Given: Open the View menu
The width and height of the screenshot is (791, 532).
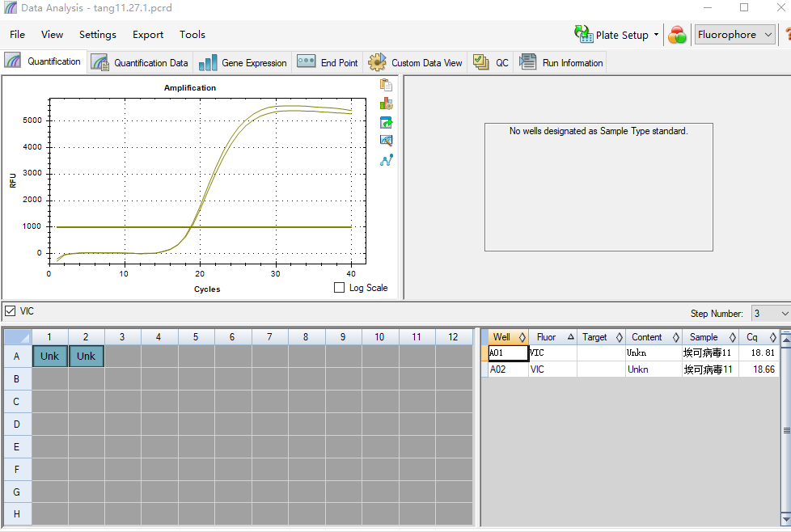Looking at the screenshot, I should click(52, 34).
